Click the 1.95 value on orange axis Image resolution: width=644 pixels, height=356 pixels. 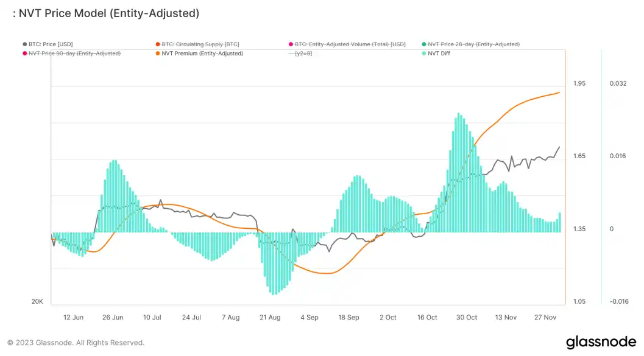click(579, 83)
